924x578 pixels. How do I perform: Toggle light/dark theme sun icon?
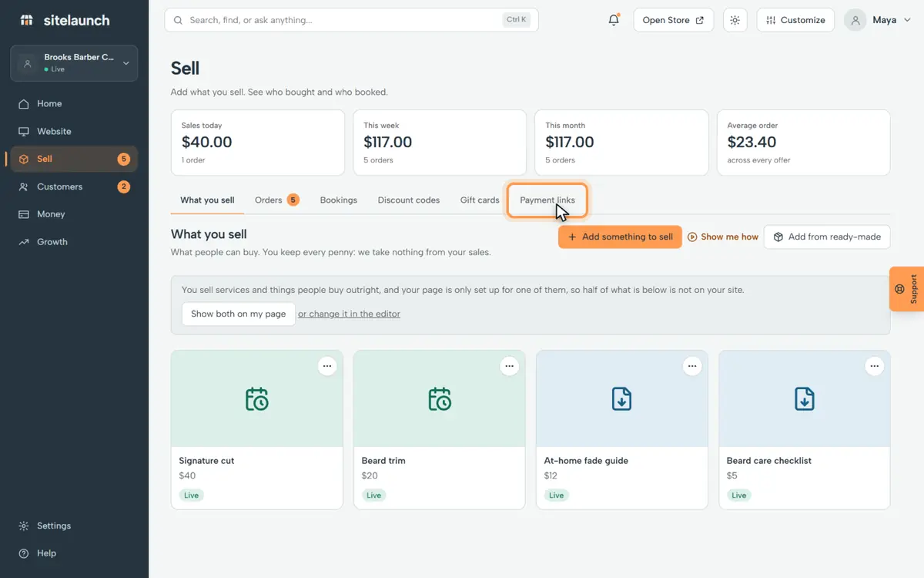click(x=735, y=20)
